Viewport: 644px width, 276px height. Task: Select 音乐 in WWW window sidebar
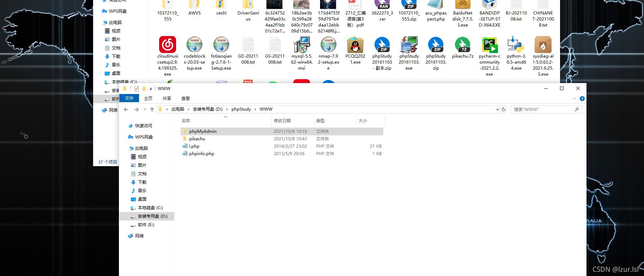click(x=142, y=191)
